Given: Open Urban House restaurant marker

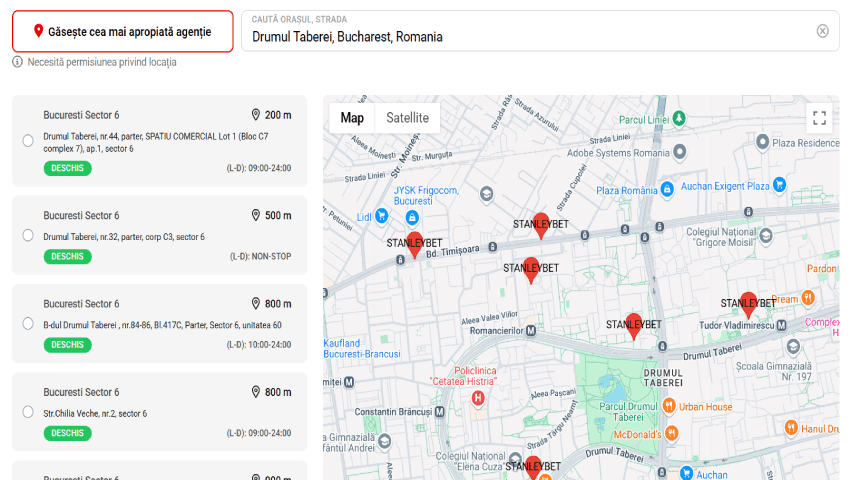Looking at the screenshot, I should 669,405.
